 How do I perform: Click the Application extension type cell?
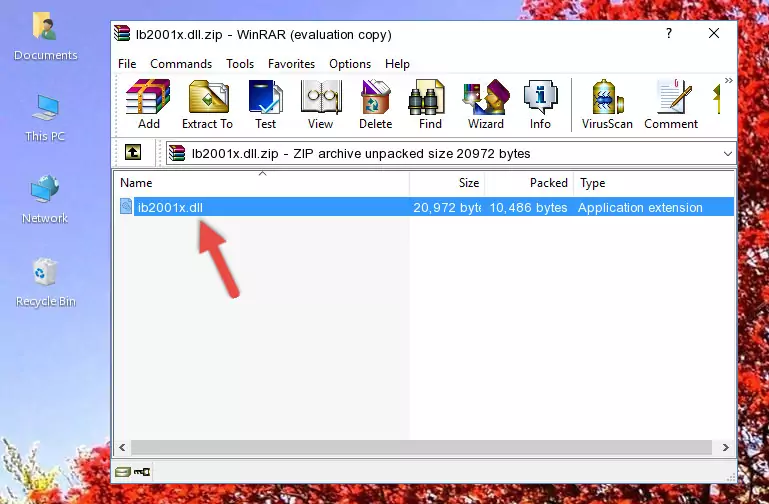(640, 207)
